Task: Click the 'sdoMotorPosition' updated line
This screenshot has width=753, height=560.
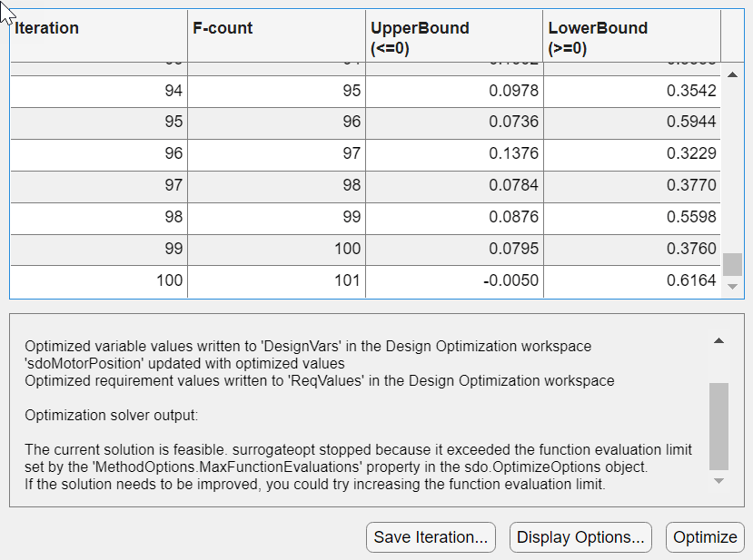Action: (184, 363)
